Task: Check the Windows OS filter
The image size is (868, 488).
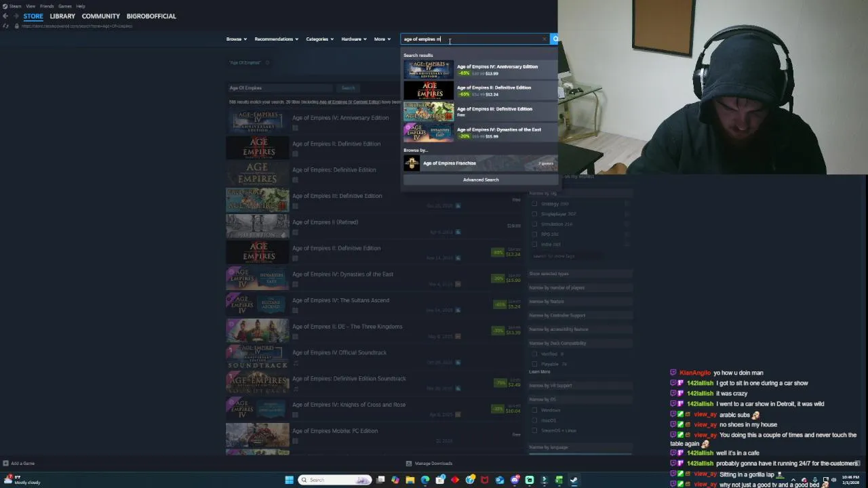Action: coord(534,410)
